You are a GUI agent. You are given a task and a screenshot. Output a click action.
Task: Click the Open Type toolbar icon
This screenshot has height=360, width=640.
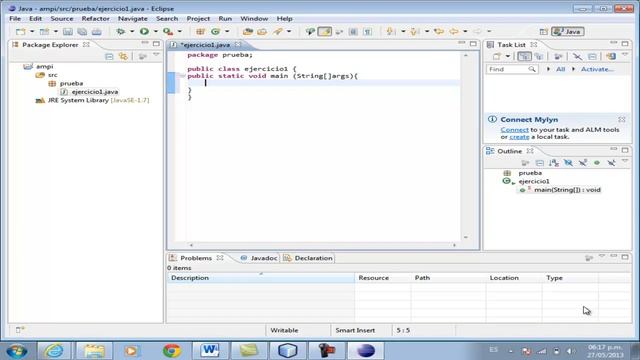point(247,31)
